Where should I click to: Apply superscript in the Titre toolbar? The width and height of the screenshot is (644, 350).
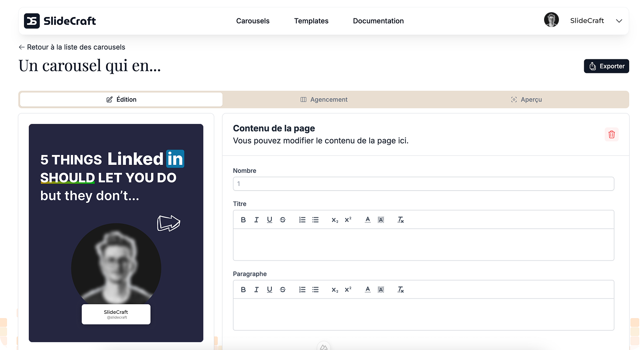click(x=348, y=220)
